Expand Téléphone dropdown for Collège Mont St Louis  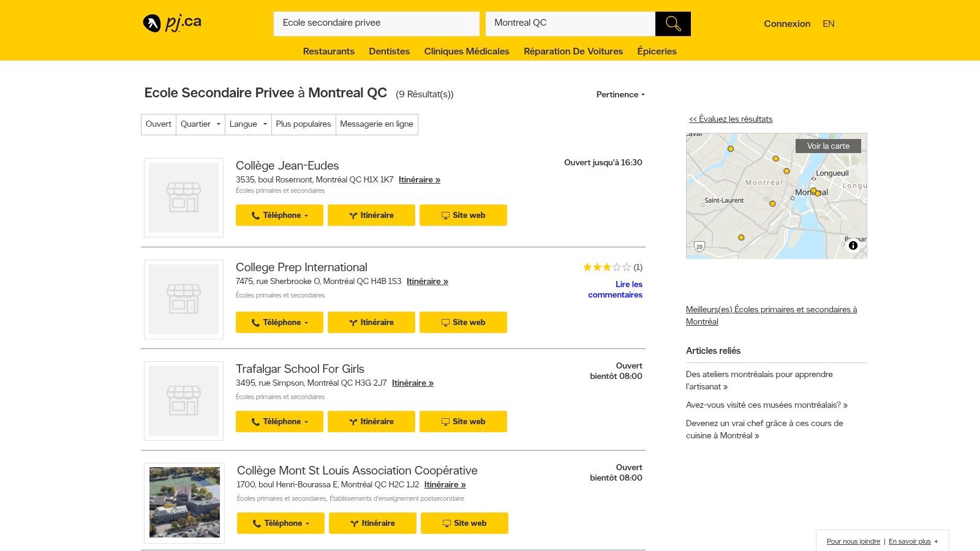click(281, 523)
